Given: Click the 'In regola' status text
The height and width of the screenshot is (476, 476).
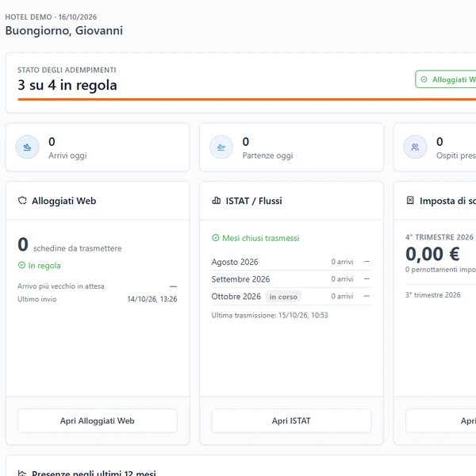Looking at the screenshot, I should click(44, 266).
